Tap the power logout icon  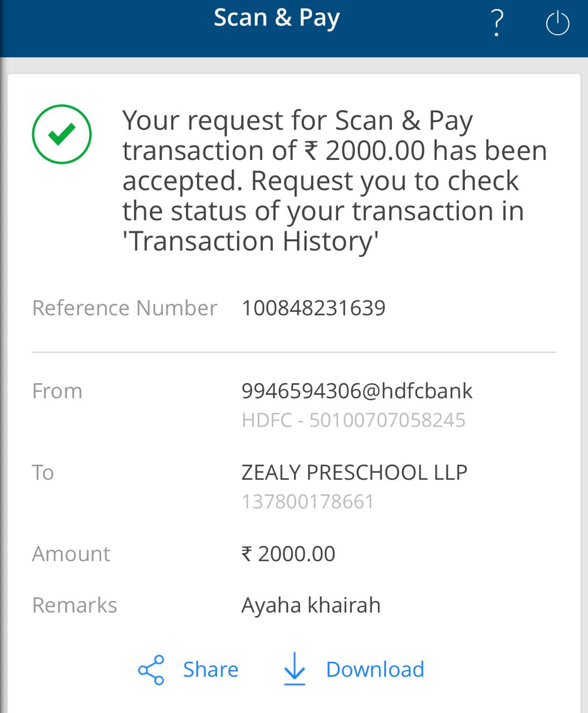point(557,24)
